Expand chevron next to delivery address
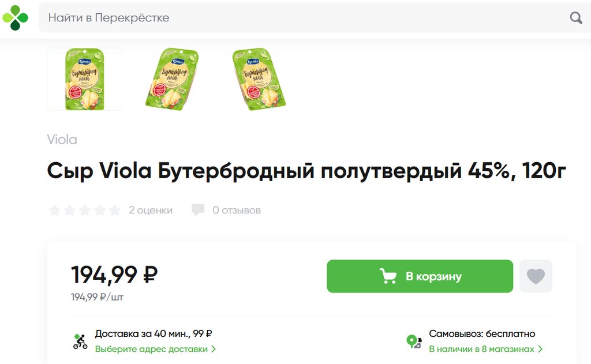Screen dimensions: 591x364 point(214,349)
